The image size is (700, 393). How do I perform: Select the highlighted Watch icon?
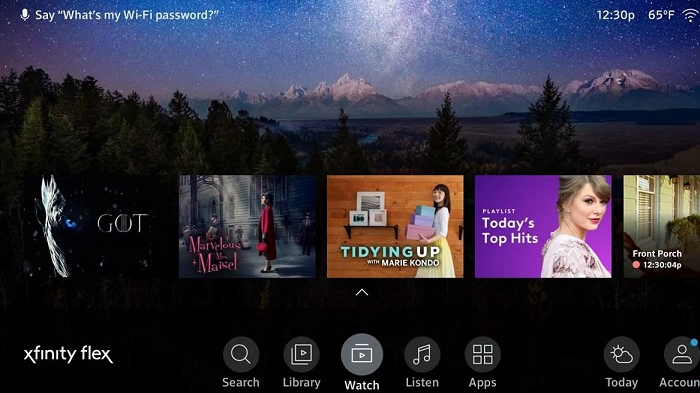tap(362, 355)
